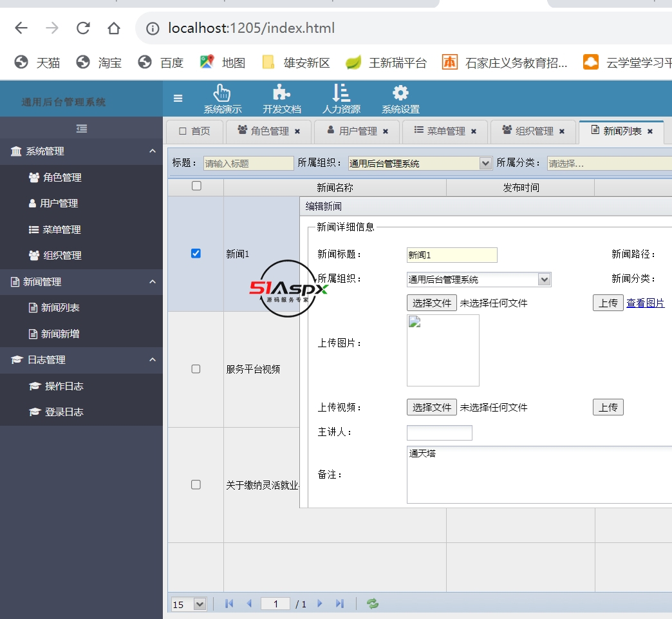
Task: Choose file for 上传图片
Action: click(431, 303)
